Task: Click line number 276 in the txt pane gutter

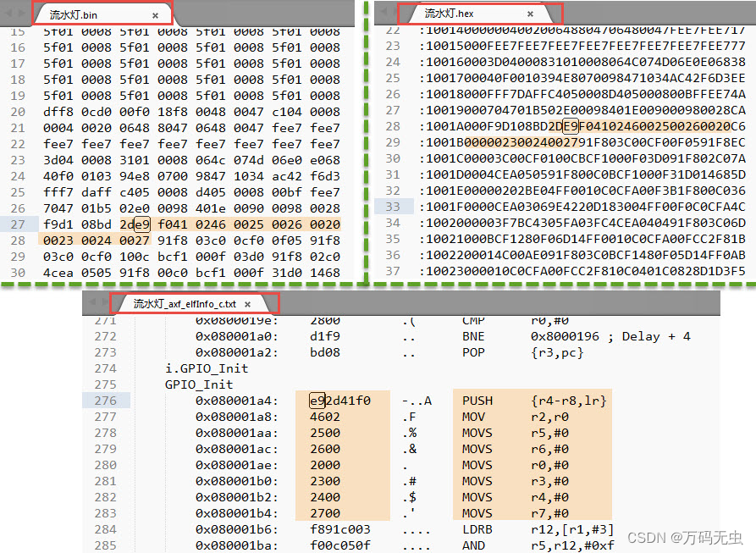Action: [106, 401]
